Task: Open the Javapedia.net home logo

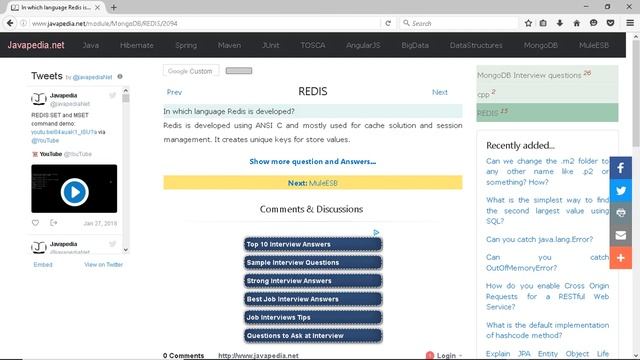Action: 36,45
